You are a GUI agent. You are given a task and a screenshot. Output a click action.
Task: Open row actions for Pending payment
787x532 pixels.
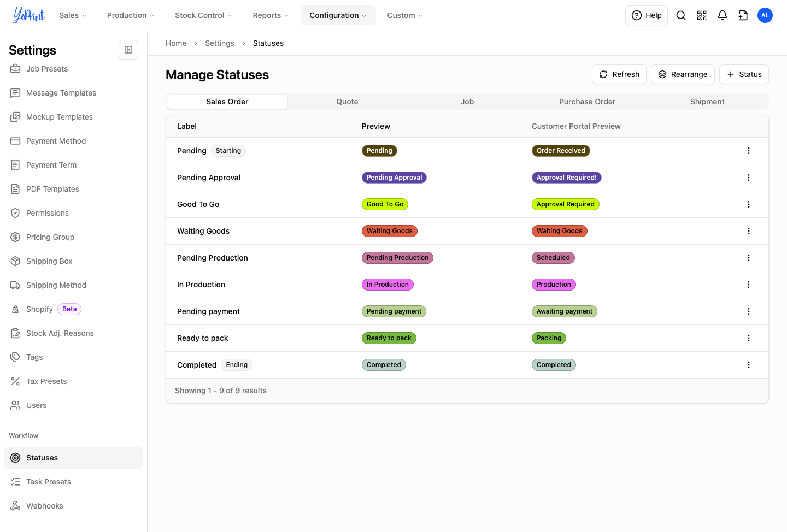point(749,311)
